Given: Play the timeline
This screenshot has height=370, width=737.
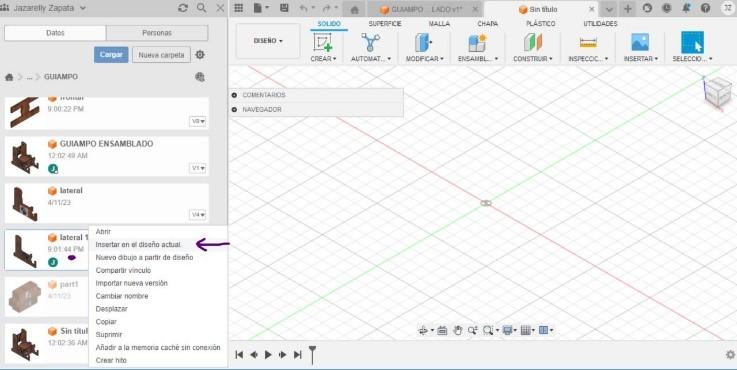Looking at the screenshot, I should click(x=268, y=354).
